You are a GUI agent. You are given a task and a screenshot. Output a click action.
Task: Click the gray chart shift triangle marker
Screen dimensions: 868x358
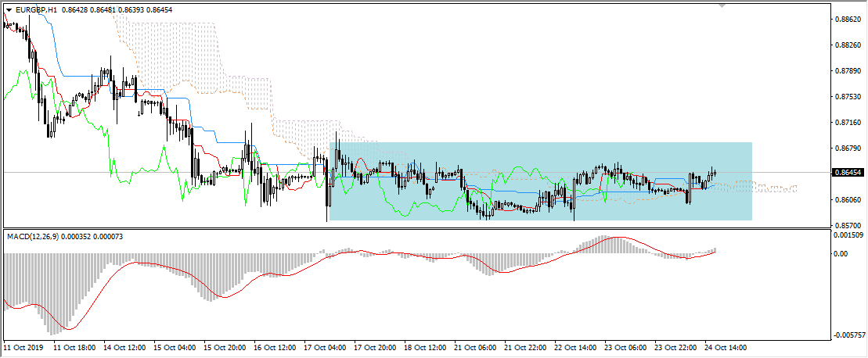click(722, 5)
